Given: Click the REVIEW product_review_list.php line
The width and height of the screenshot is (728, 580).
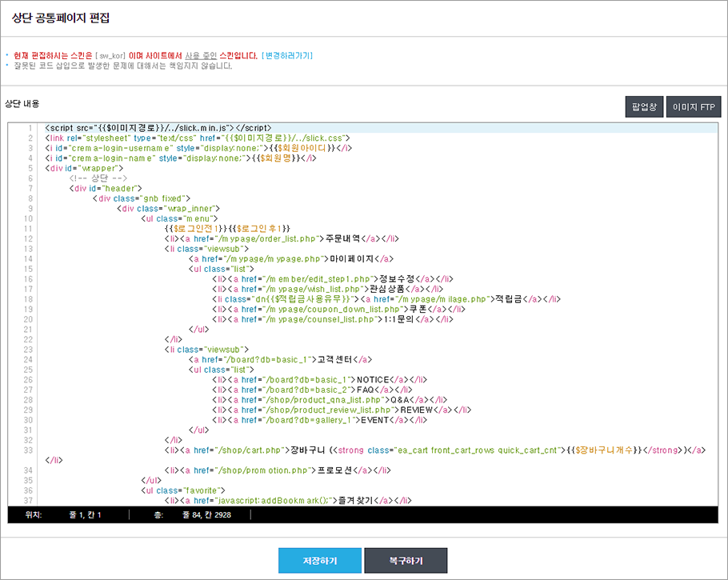Looking at the screenshot, I should pyautogui.click(x=342, y=410).
